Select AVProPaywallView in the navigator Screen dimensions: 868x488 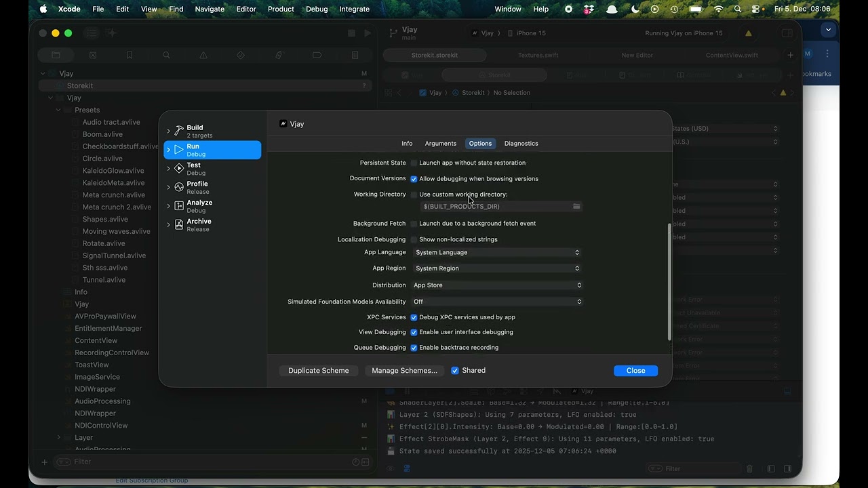click(x=105, y=316)
